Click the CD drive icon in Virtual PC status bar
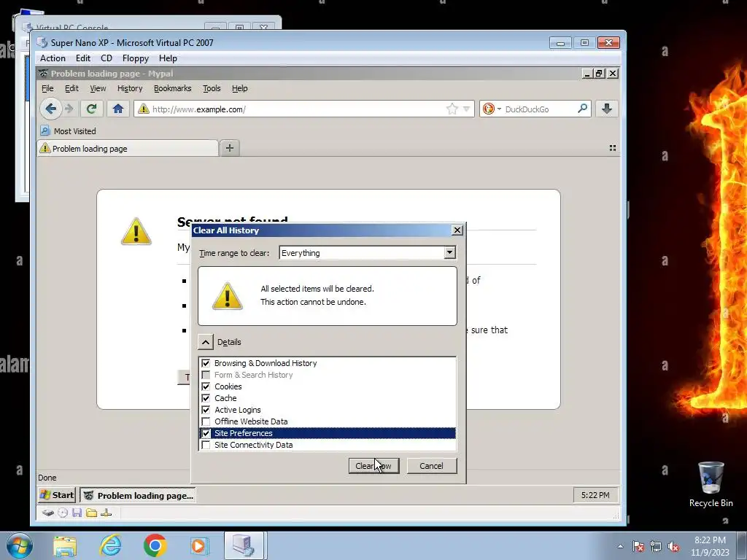Image resolution: width=747 pixels, height=560 pixels. tap(63, 513)
